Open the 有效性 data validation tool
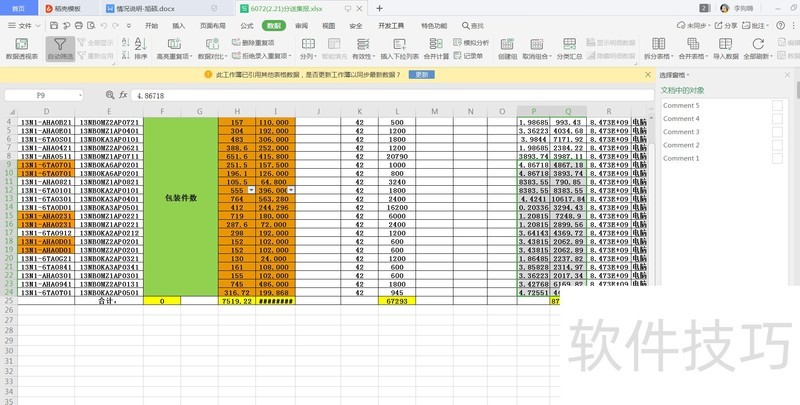This screenshot has height=405, width=800. click(x=363, y=48)
